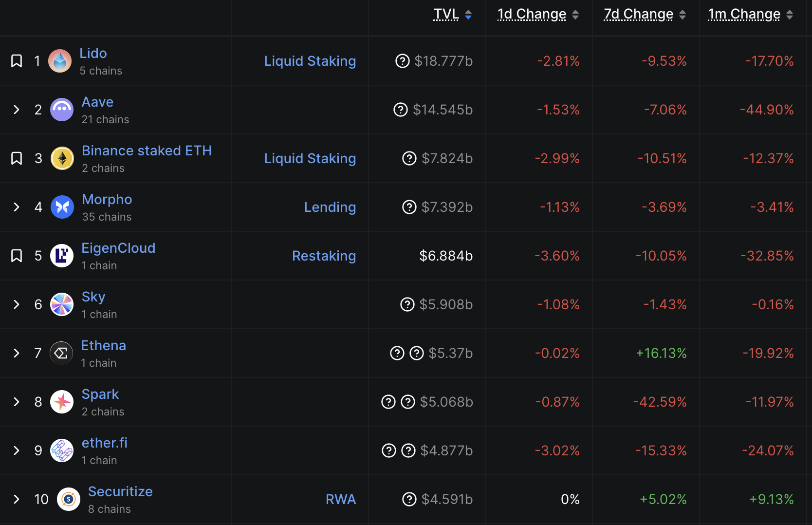Image resolution: width=812 pixels, height=525 pixels.
Task: Sort table by TVL column
Action: (x=453, y=15)
